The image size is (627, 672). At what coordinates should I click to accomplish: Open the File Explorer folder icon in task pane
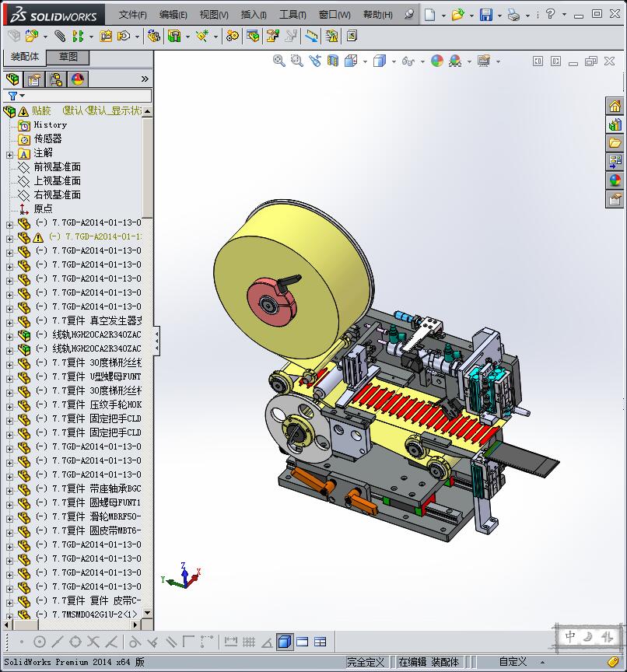coord(615,143)
